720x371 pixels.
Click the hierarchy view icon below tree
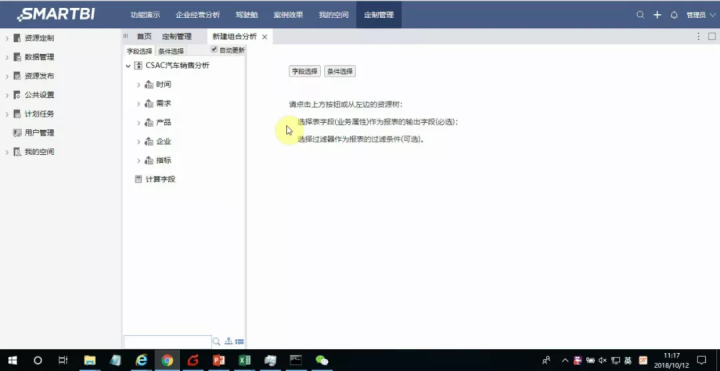(x=228, y=342)
